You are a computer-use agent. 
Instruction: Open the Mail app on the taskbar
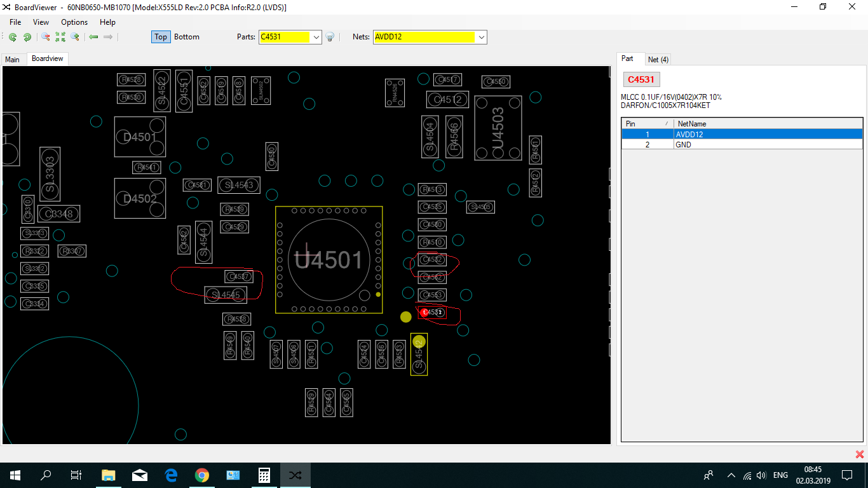pos(139,475)
